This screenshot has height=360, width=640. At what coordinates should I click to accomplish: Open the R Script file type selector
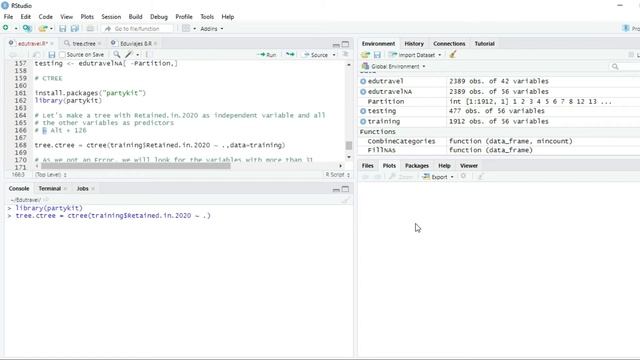pos(337,174)
